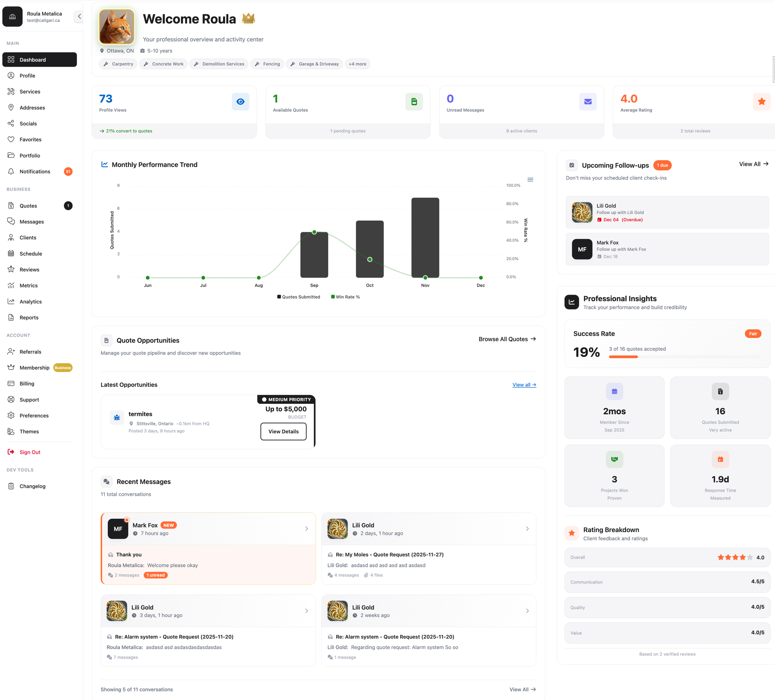Image resolution: width=775 pixels, height=700 pixels.
Task: Select the Themes icon in the sidebar
Action: point(12,431)
